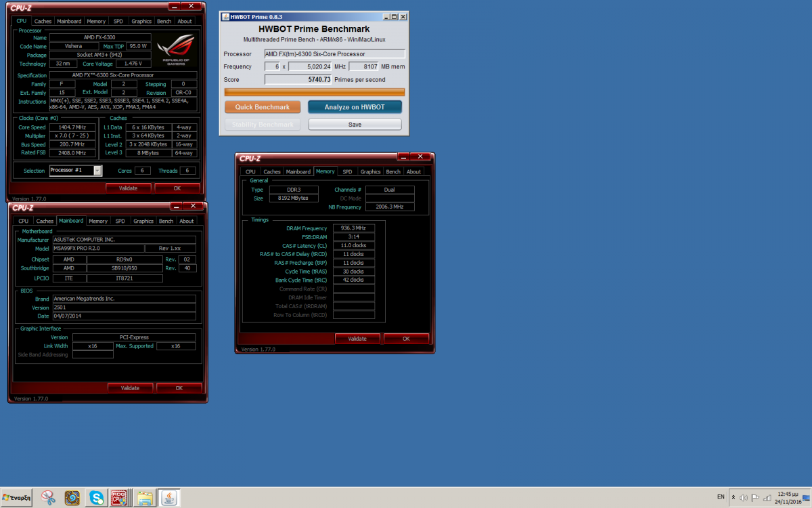Open the Processor #1 selection dropdown
Image resolution: width=812 pixels, height=508 pixels.
click(x=75, y=171)
